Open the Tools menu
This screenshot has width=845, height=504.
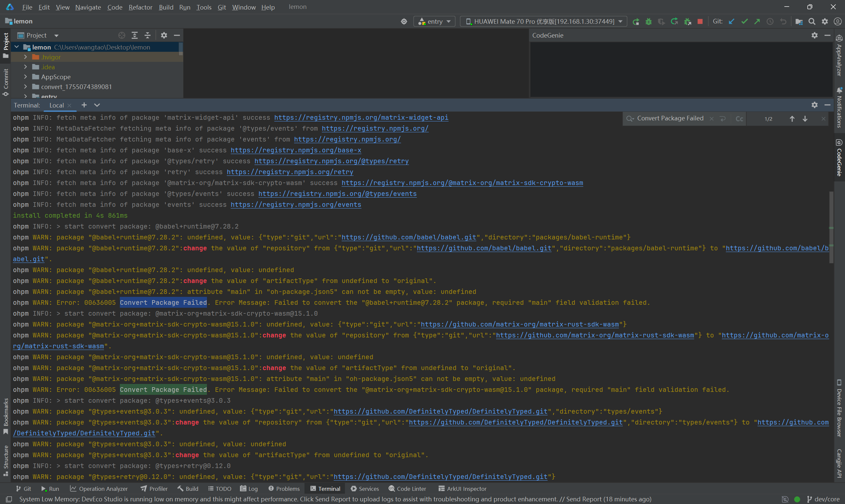coord(204,7)
